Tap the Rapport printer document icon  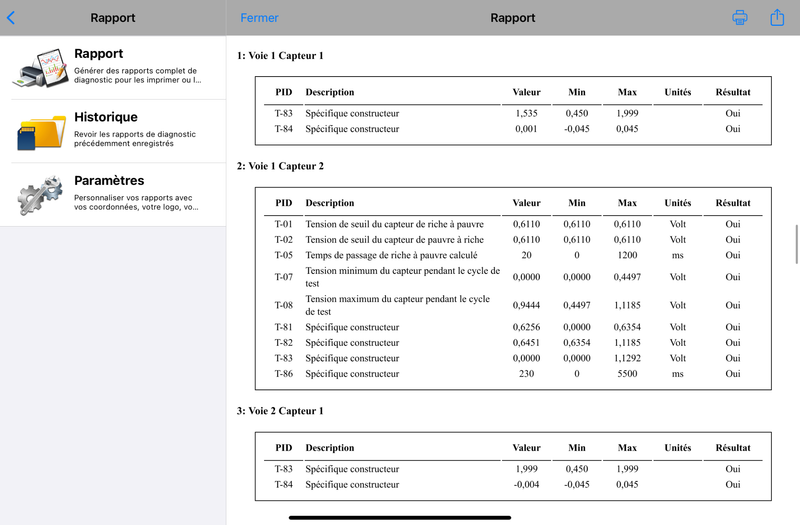tap(40, 68)
